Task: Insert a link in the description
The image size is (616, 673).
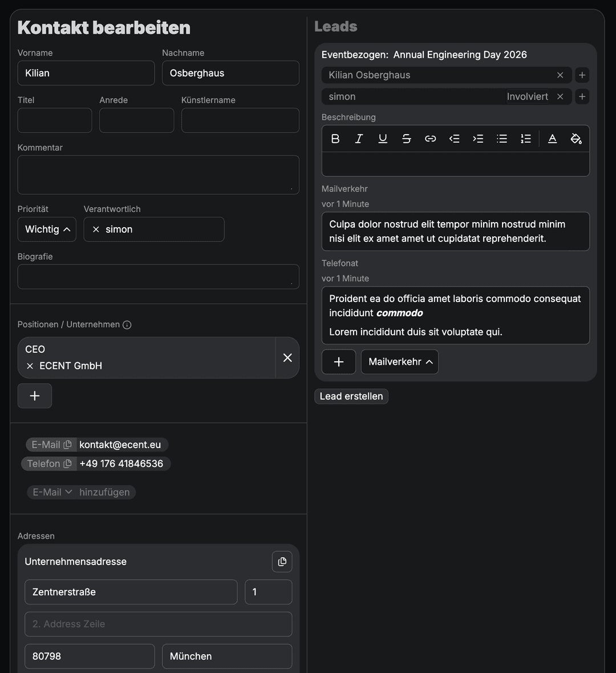Action: click(431, 139)
